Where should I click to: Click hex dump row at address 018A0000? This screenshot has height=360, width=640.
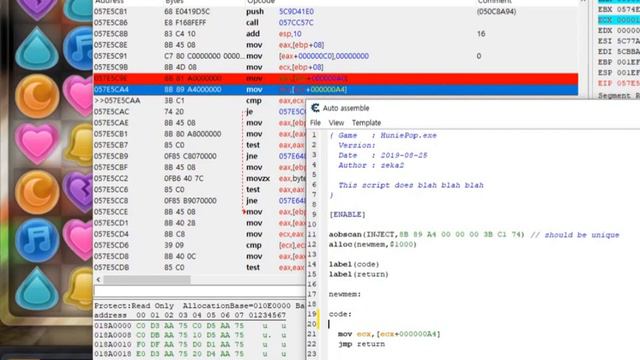coord(191,326)
